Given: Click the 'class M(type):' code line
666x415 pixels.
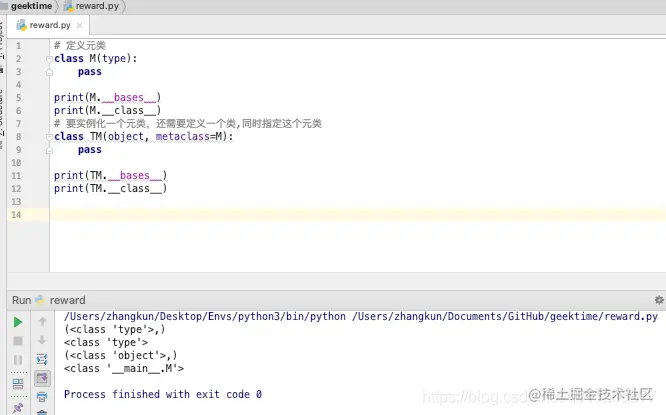Looking at the screenshot, I should [96, 58].
